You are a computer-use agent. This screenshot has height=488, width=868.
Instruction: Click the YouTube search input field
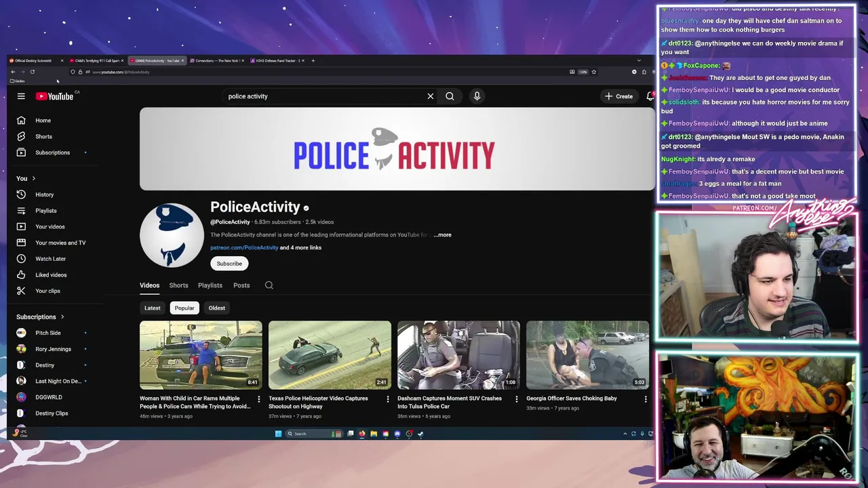pyautogui.click(x=325, y=96)
